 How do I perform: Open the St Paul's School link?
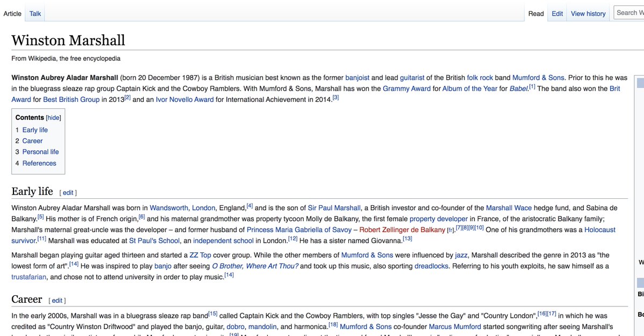tap(155, 241)
